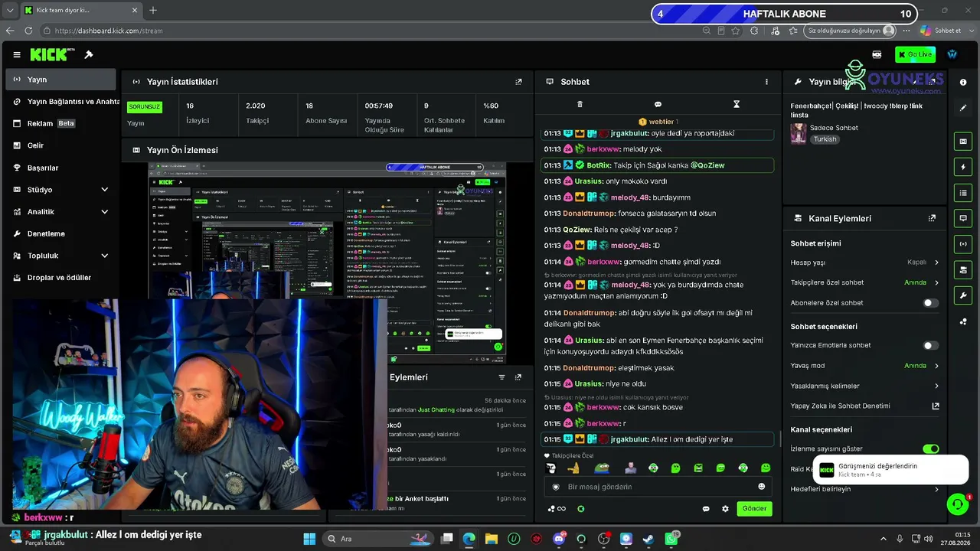
Task: Click the Sohbet et button in browser toolbar
Action: [941, 31]
